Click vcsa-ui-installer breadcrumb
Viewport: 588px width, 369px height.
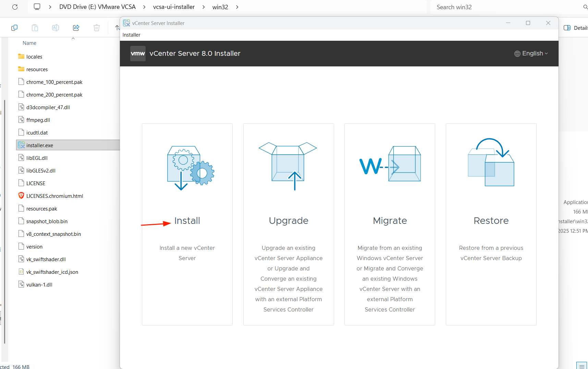[x=174, y=7]
